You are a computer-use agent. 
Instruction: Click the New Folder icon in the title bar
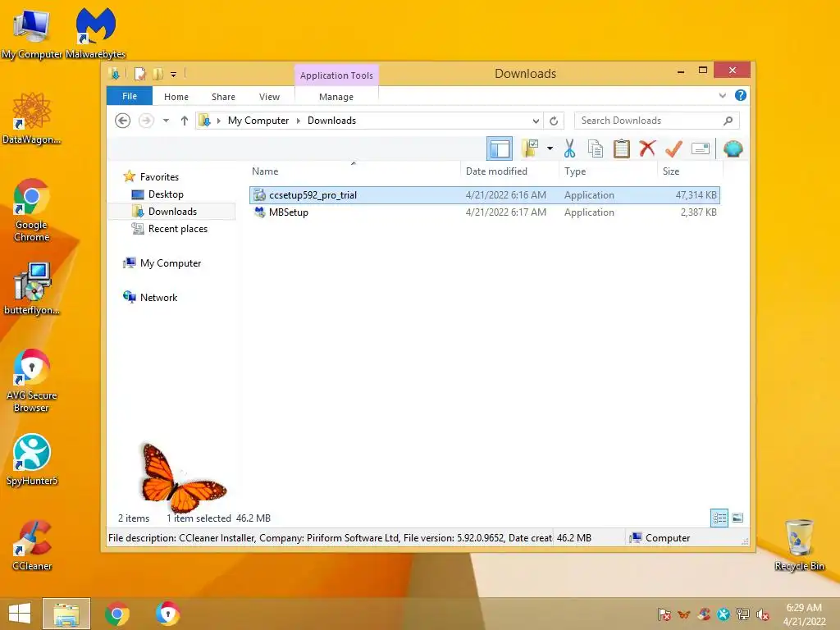pyautogui.click(x=158, y=74)
